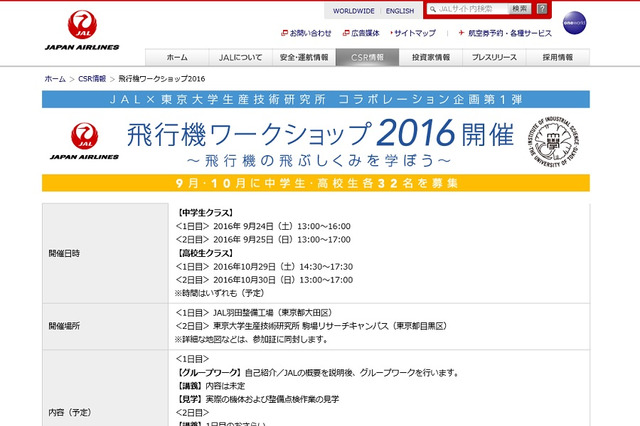Click the ※時間はいずれも（予定） note
The image size is (640, 426).
[x=220, y=293]
